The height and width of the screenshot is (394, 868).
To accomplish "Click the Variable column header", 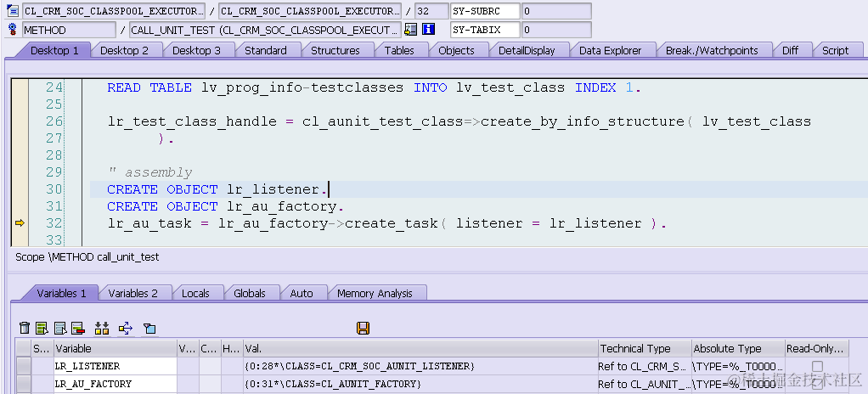I will [116, 349].
